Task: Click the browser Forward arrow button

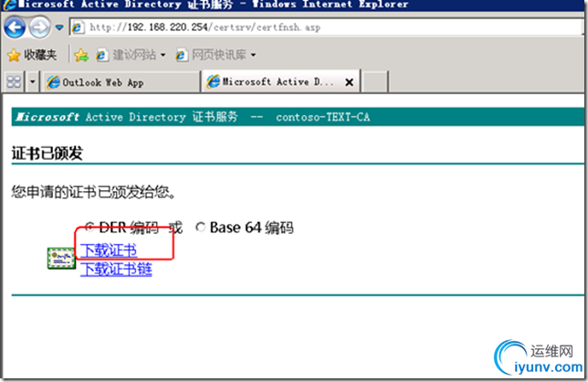Action: click(x=39, y=27)
